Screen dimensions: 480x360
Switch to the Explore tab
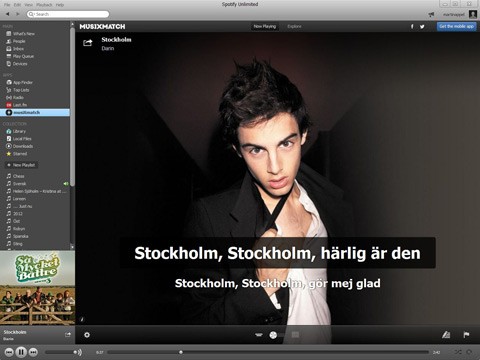tap(294, 26)
